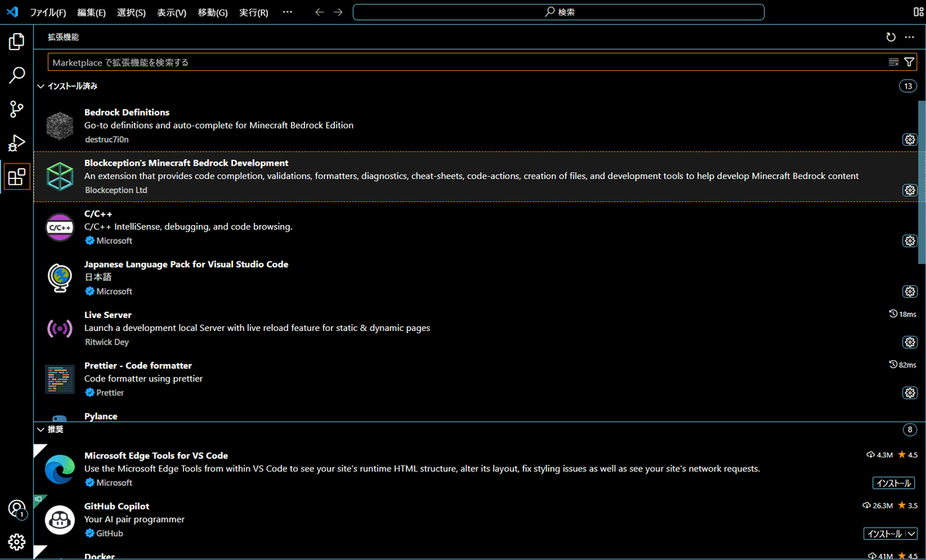Install the GitHub Copilot extension
The height and width of the screenshot is (560, 926).
coord(884,534)
